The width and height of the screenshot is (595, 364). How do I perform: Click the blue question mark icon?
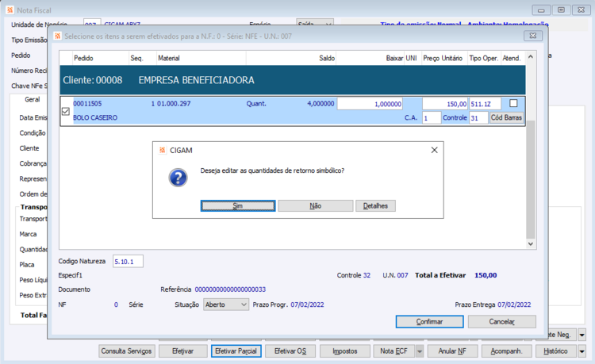[178, 178]
